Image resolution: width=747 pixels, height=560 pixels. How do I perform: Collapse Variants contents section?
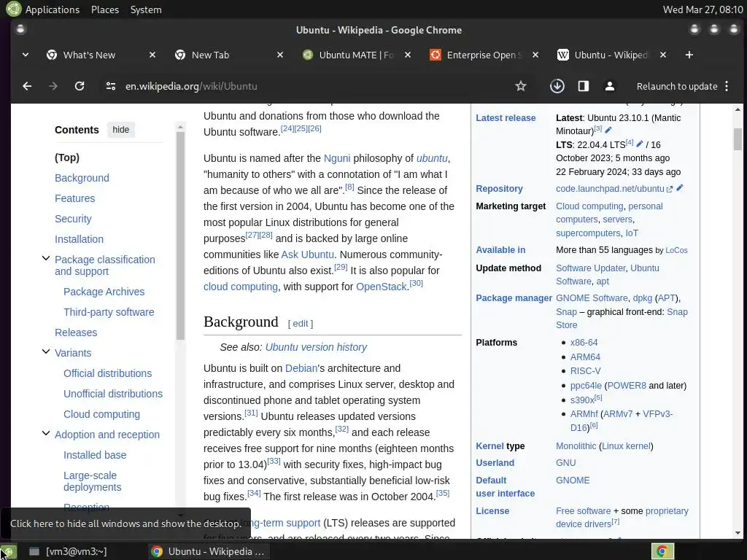(46, 352)
